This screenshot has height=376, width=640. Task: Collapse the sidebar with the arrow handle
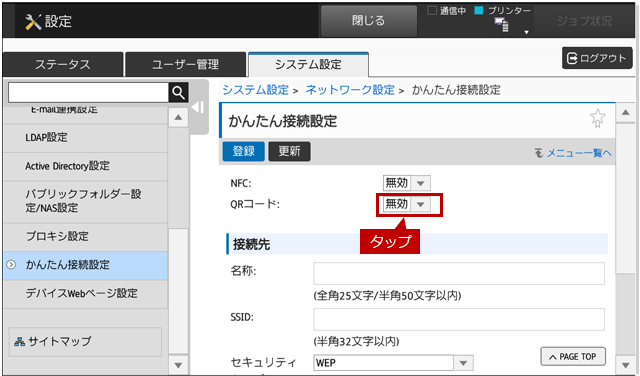pos(198,108)
